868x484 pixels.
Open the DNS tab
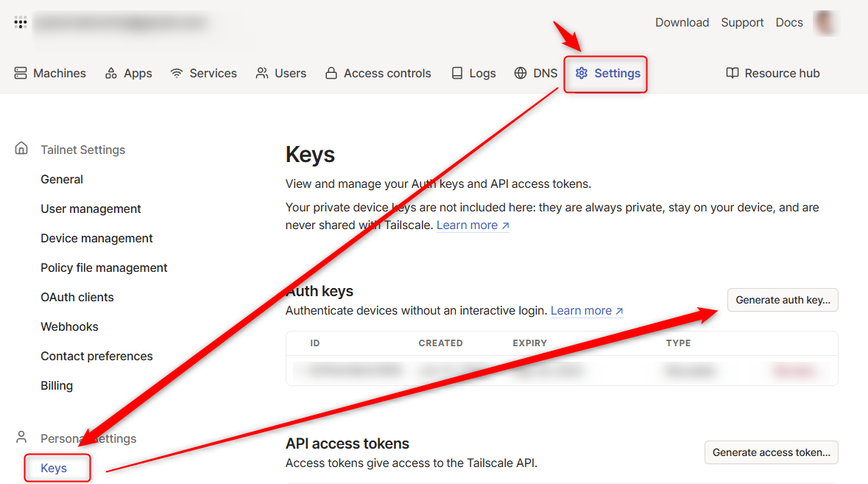[x=536, y=73]
